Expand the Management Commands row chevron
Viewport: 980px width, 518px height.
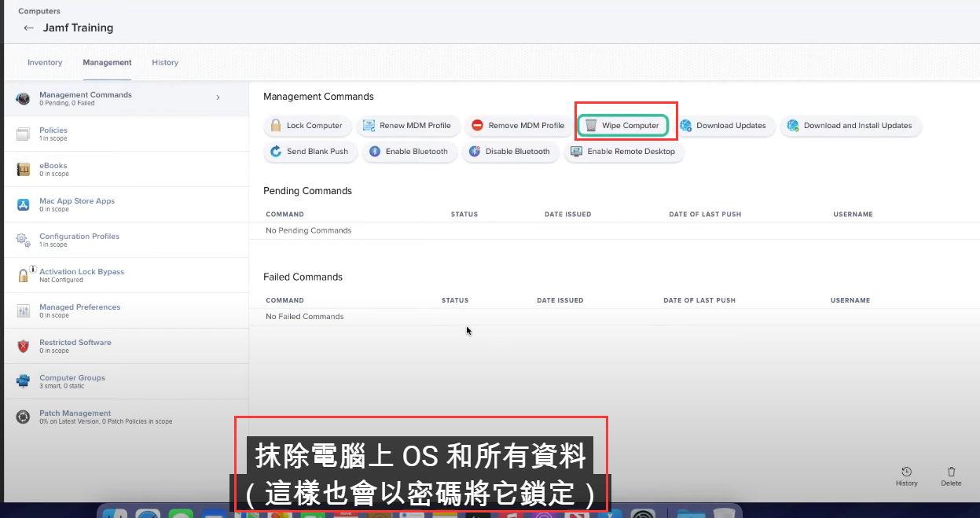pyautogui.click(x=218, y=97)
